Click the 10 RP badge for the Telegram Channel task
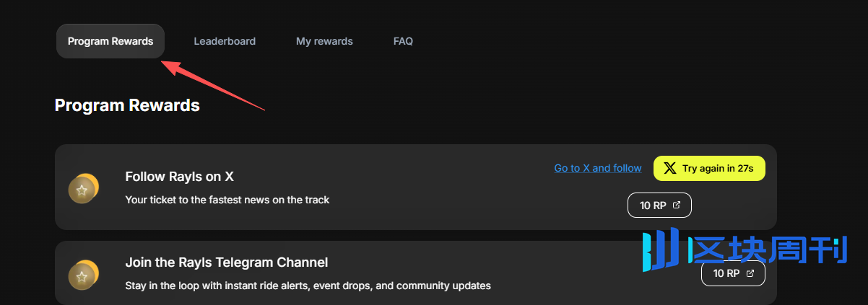868x305 pixels. tap(732, 274)
